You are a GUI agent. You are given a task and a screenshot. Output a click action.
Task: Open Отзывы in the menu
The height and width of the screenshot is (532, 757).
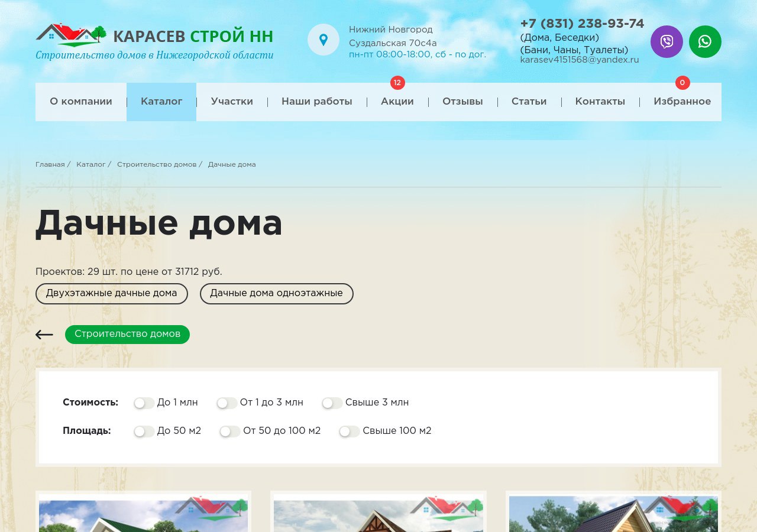pos(462,102)
